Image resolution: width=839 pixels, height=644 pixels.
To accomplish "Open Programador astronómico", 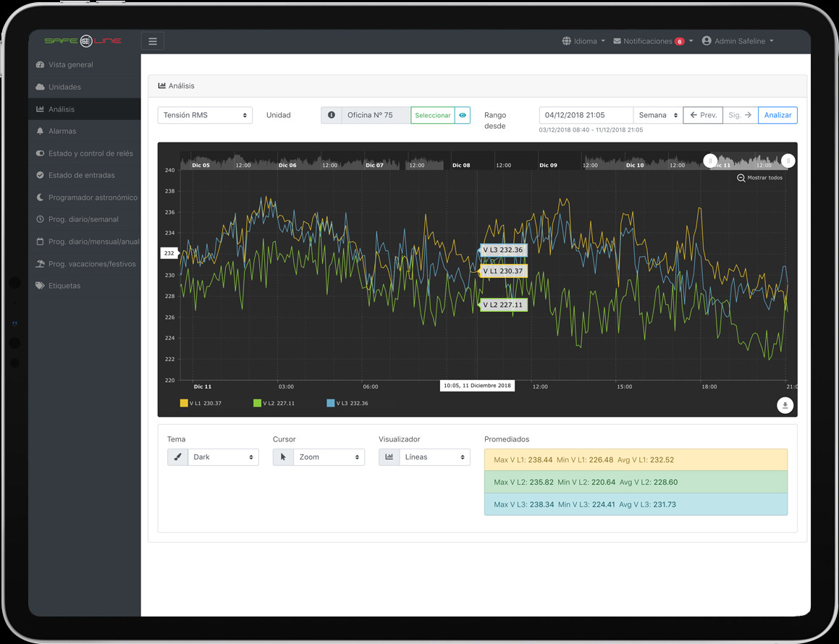I will tap(85, 198).
